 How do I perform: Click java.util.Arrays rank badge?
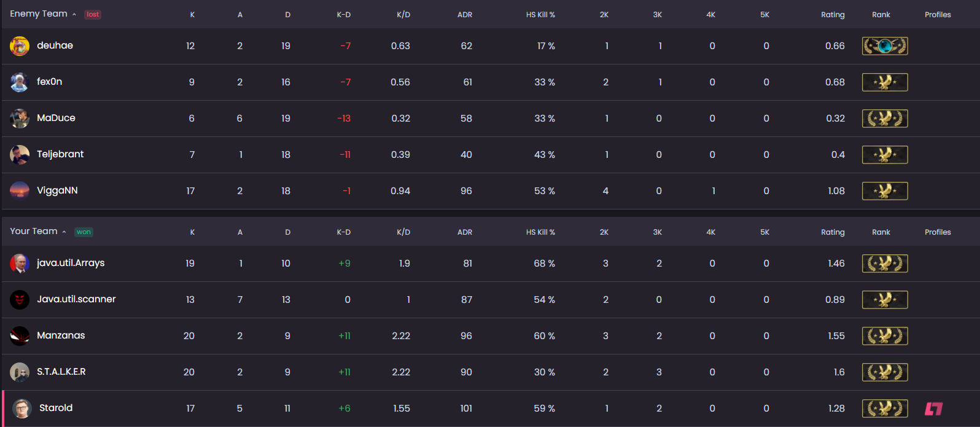(885, 264)
